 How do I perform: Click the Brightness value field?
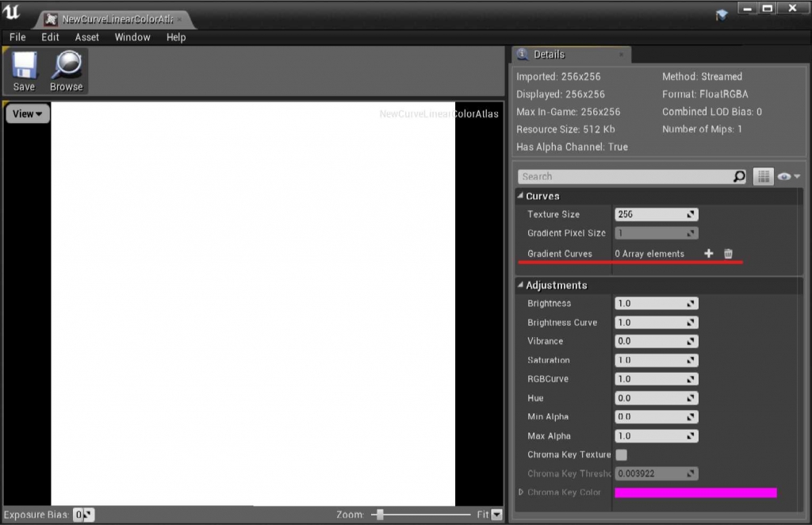656,304
